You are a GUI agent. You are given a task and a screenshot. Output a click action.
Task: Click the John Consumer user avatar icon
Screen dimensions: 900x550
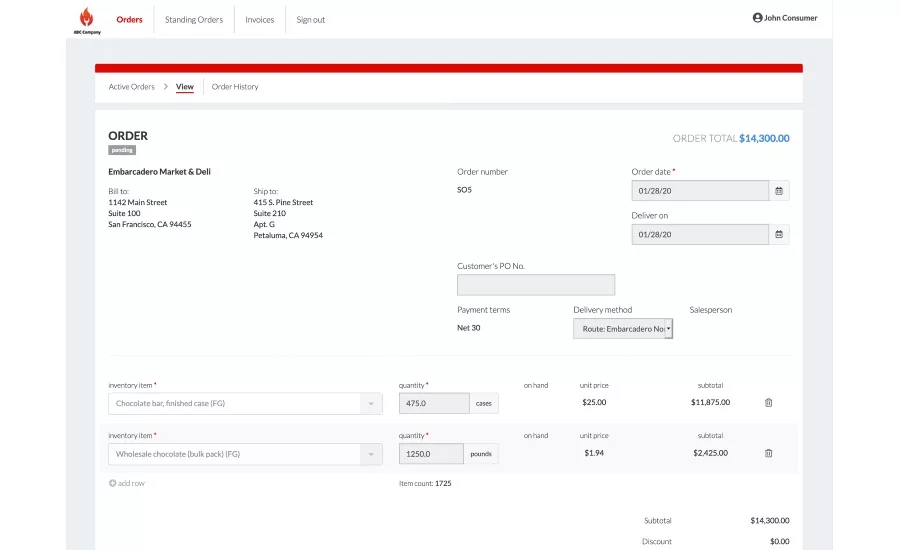click(757, 18)
